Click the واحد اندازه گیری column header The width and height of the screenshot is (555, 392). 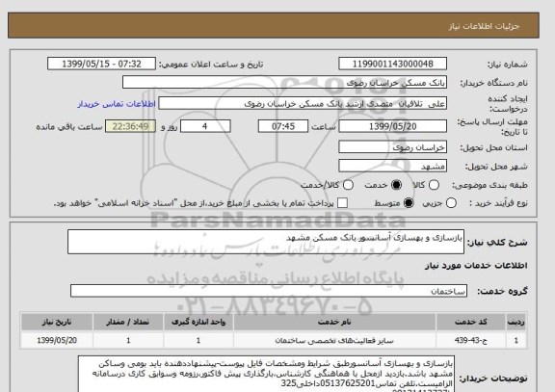[198, 322]
